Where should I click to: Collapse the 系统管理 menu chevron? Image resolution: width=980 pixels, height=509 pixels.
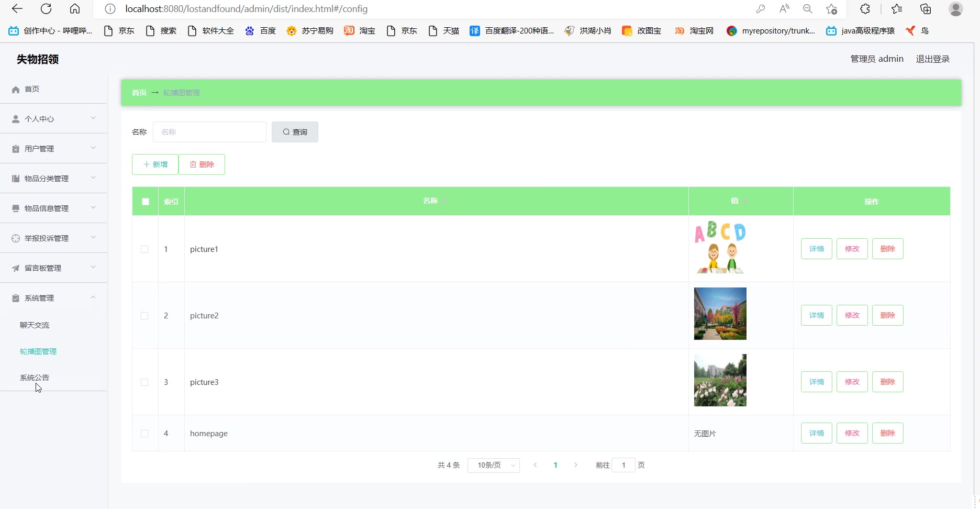tap(93, 297)
